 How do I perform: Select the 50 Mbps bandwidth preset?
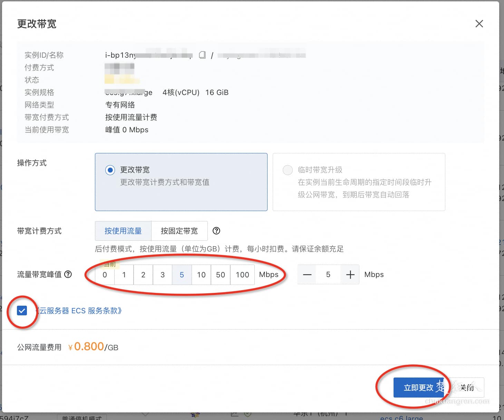(221, 275)
